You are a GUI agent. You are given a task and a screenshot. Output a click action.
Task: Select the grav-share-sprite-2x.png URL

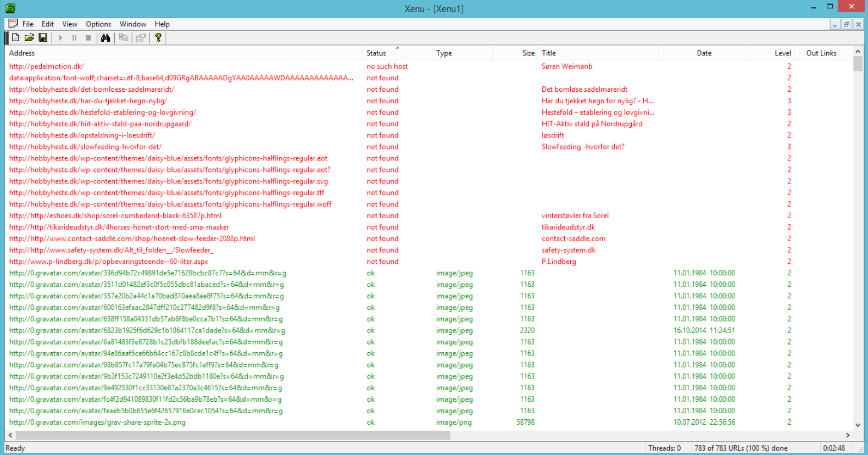[x=97, y=423]
